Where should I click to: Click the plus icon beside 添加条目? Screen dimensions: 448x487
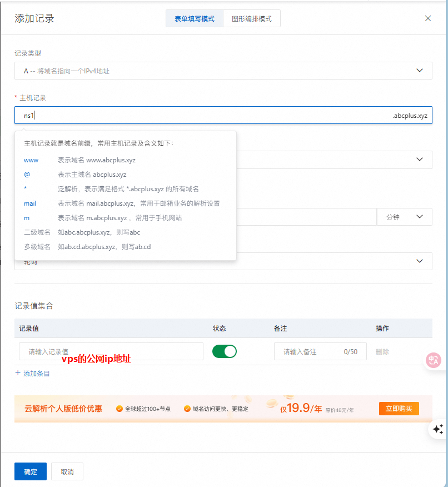(18, 374)
